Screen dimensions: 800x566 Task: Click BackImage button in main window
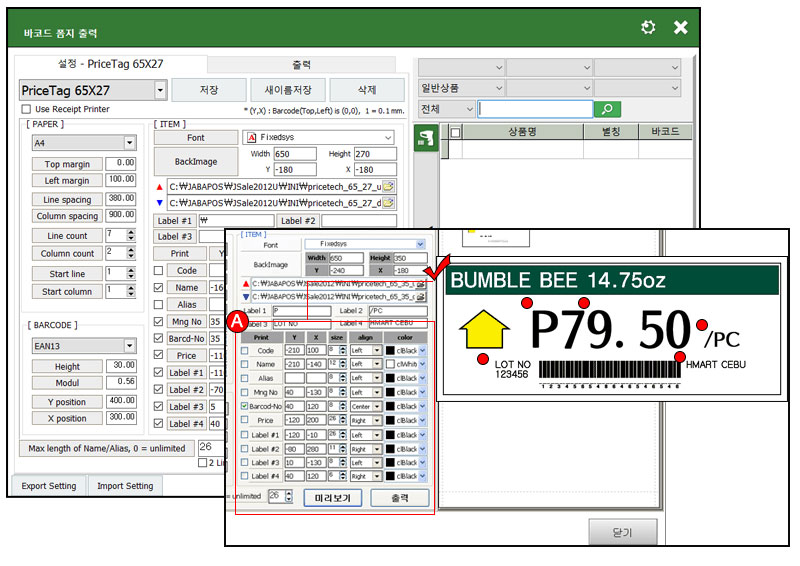(x=196, y=162)
